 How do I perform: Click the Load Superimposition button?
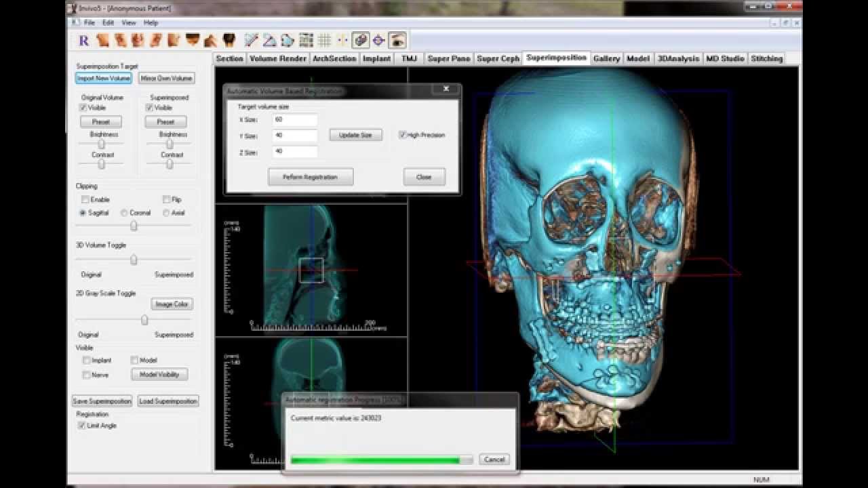tap(168, 401)
